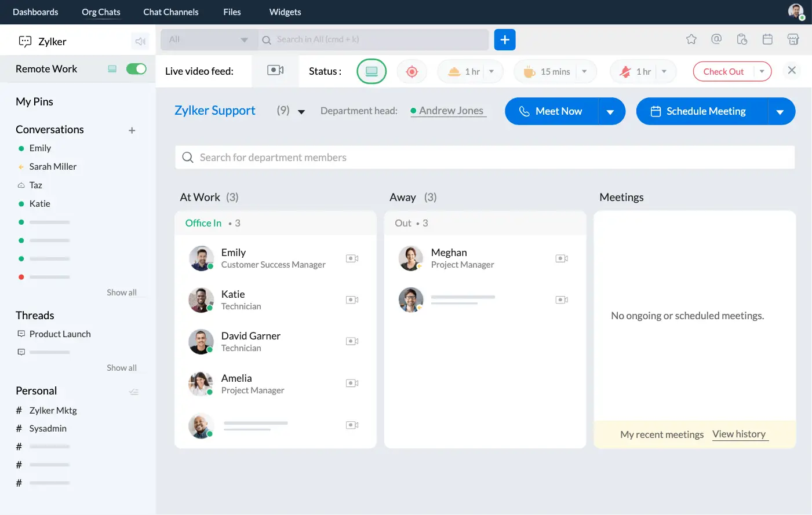Open the marketplace store icon
This screenshot has height=515, width=812.
[x=793, y=39]
